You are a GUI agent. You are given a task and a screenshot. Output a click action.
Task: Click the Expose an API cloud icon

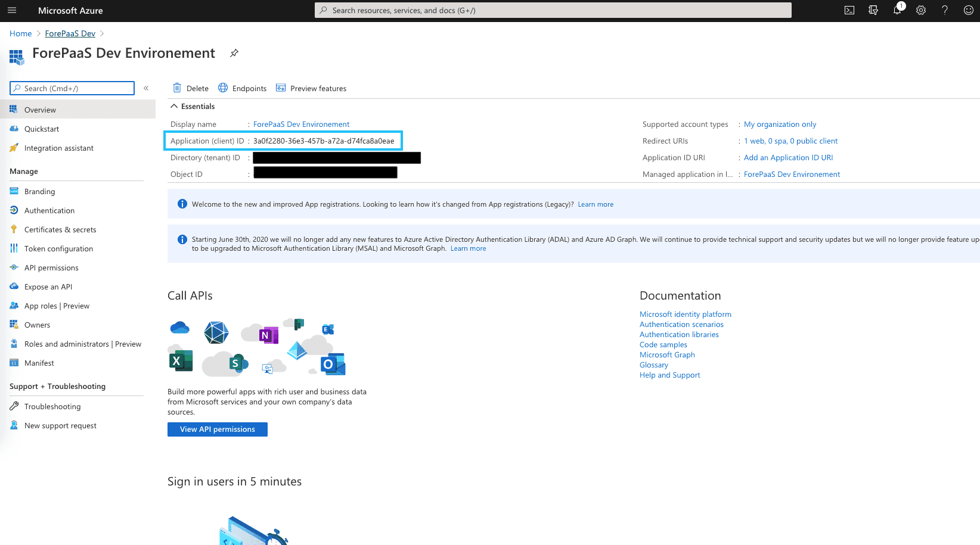pos(14,286)
